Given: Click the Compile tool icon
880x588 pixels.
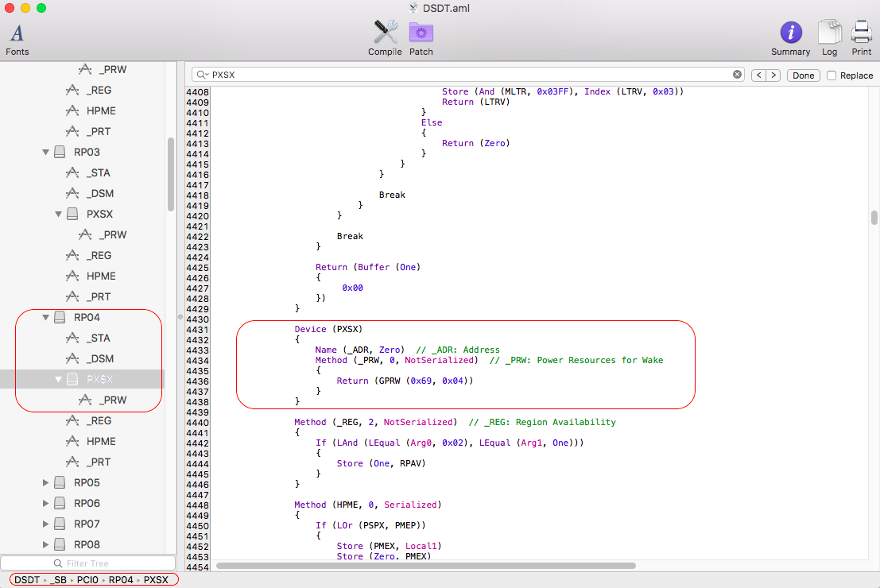Looking at the screenshot, I should (x=385, y=37).
